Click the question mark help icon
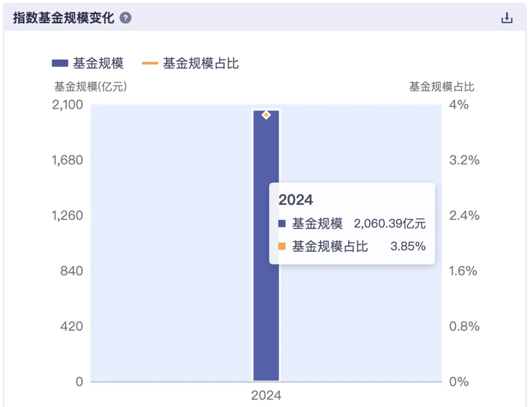532x407 pixels. click(126, 18)
